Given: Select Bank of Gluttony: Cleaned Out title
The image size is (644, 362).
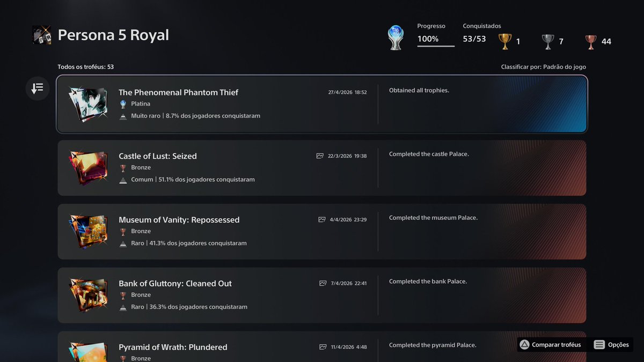Looking at the screenshot, I should tap(175, 284).
